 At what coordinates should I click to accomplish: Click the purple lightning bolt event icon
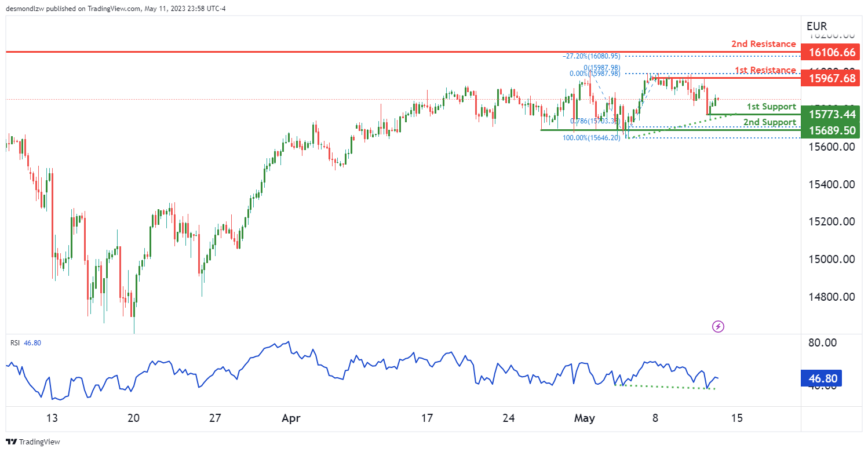719,326
